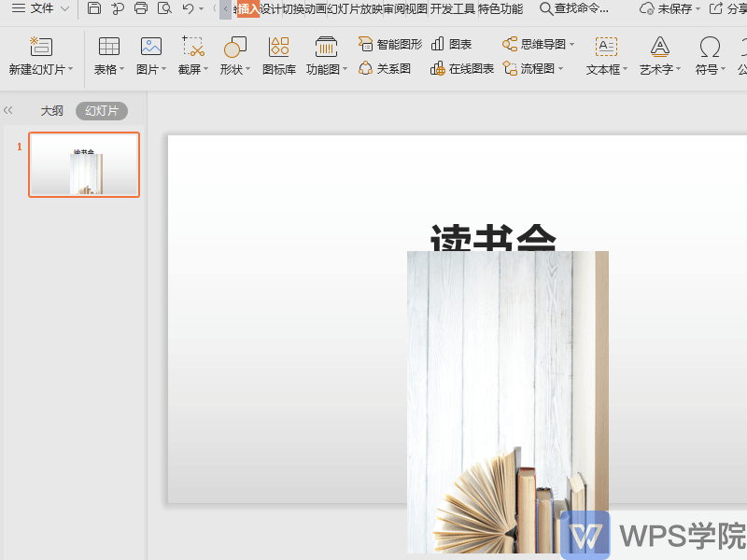Switch to the 大纲 outline tab
This screenshot has width=747, height=560.
(52, 110)
